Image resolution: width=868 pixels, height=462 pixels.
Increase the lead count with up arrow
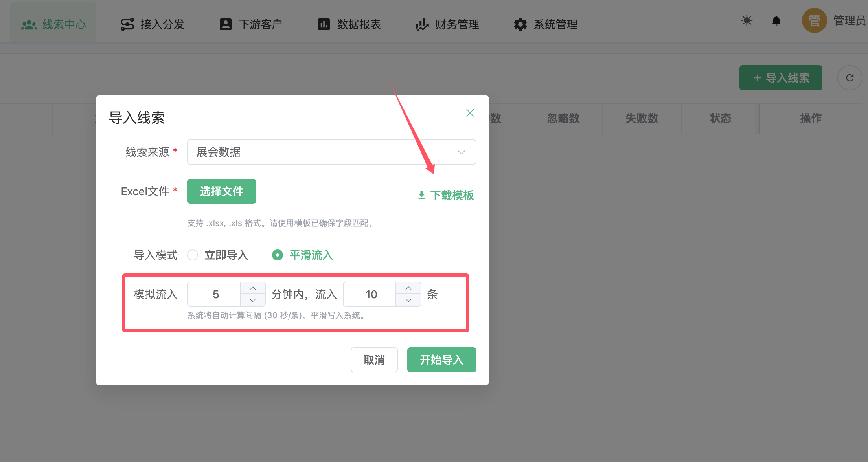coord(408,288)
